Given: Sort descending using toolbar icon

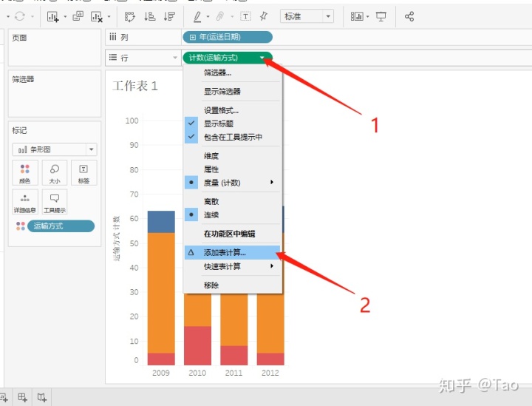Looking at the screenshot, I should coord(169,16).
